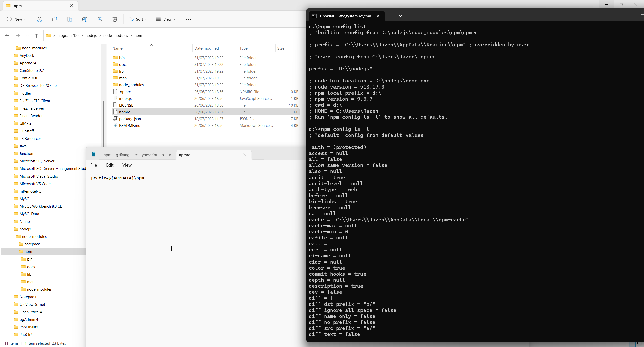Screen dimensions: 644x347
Task: Open the Edit menu in Notepad
Action: [109, 165]
